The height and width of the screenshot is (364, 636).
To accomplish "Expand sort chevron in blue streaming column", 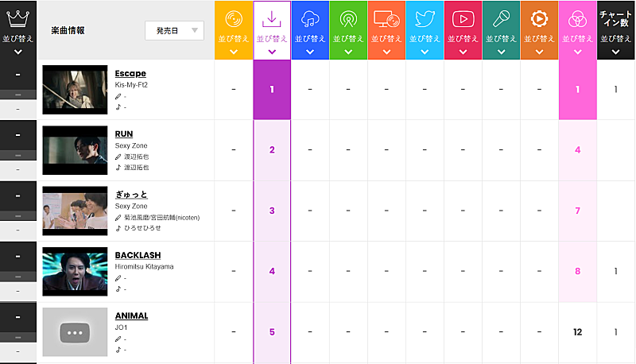I will pyautogui.click(x=310, y=52).
